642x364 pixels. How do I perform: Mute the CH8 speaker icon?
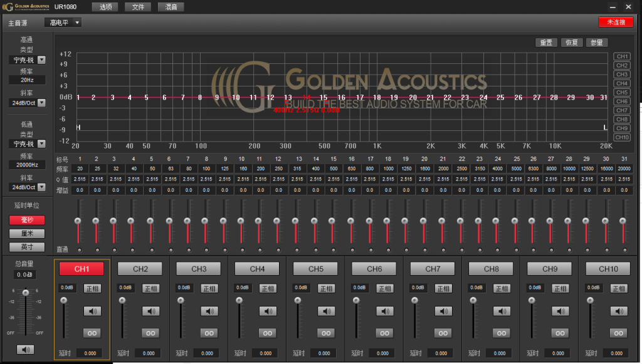tap(502, 311)
